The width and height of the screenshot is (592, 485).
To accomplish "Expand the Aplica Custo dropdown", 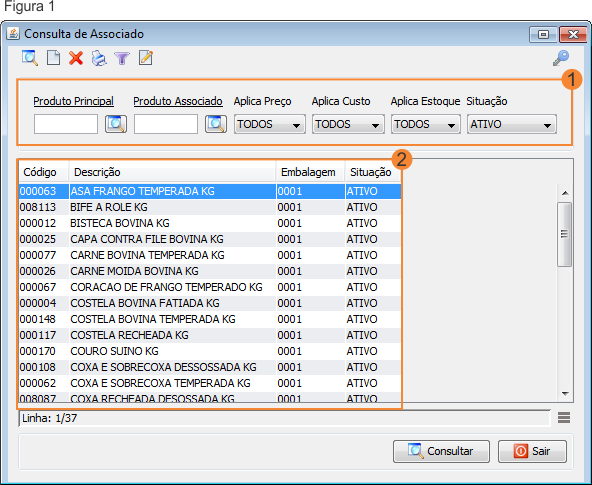I will 348,124.
